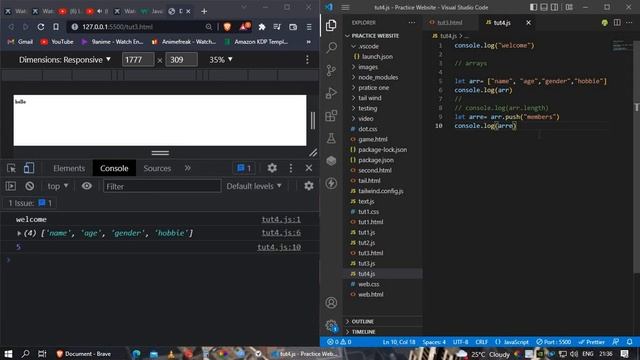Open VS Code Explorer view icon
The image size is (640, 360).
click(x=331, y=25)
